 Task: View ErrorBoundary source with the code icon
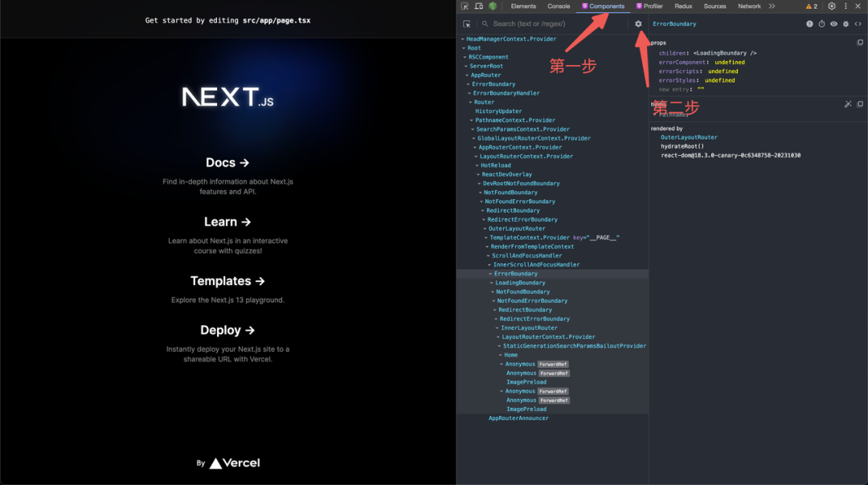858,24
